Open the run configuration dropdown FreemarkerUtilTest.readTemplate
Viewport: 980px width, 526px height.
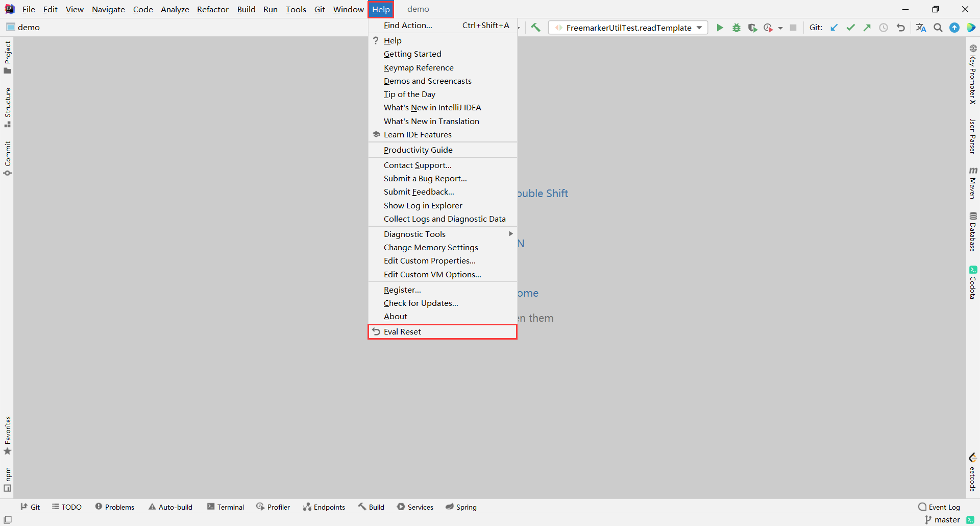tap(628, 28)
